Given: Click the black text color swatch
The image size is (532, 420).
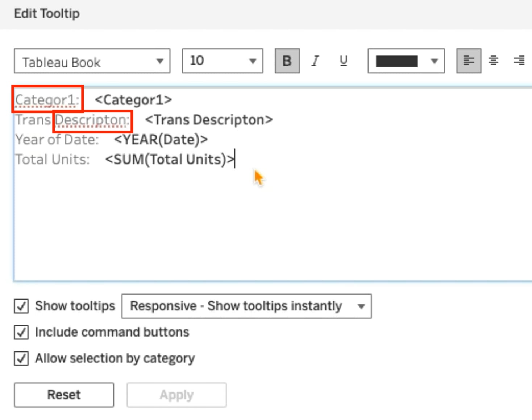Looking at the screenshot, I should (x=396, y=61).
